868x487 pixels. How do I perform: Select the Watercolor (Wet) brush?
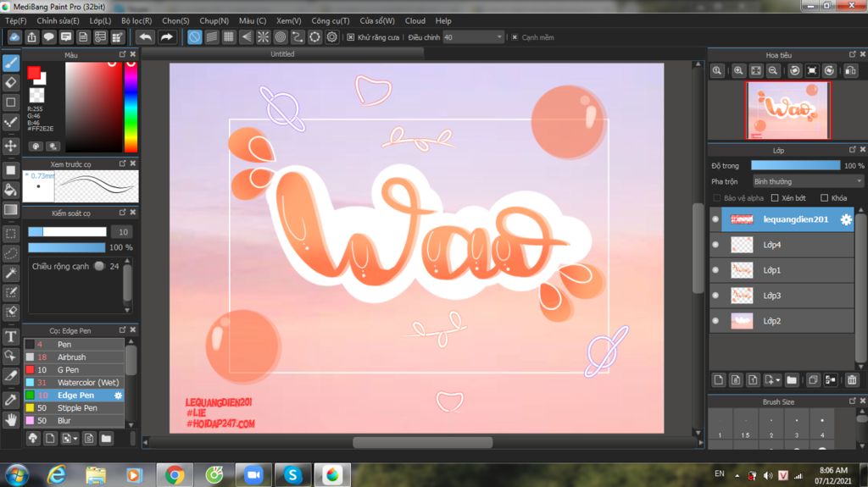[x=75, y=383]
